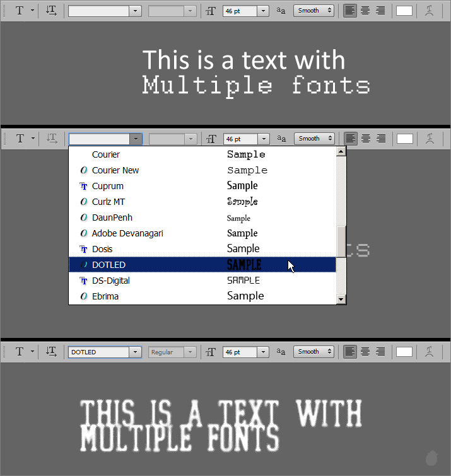Screen dimensions: 451x476
Task: Click the DS-Digital TrueType font icon
Action: pyautogui.click(x=83, y=281)
